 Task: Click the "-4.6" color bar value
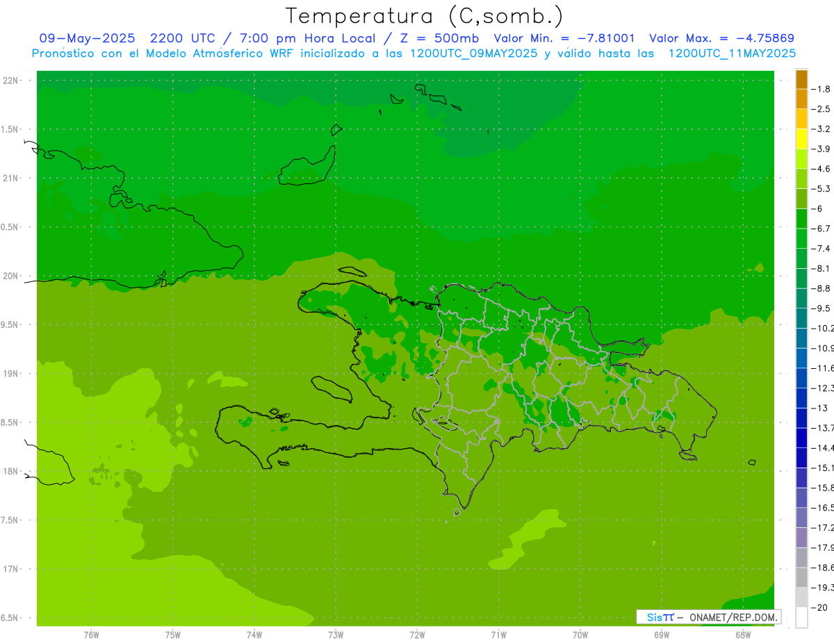pos(822,169)
